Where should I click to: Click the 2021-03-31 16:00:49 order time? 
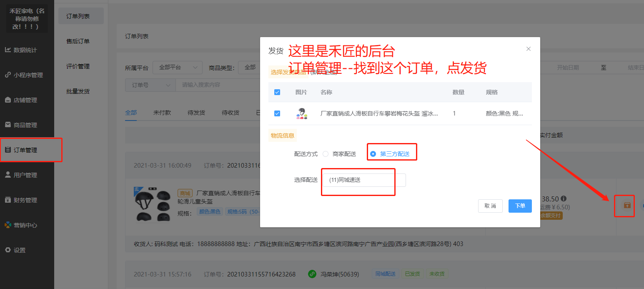[x=163, y=166]
